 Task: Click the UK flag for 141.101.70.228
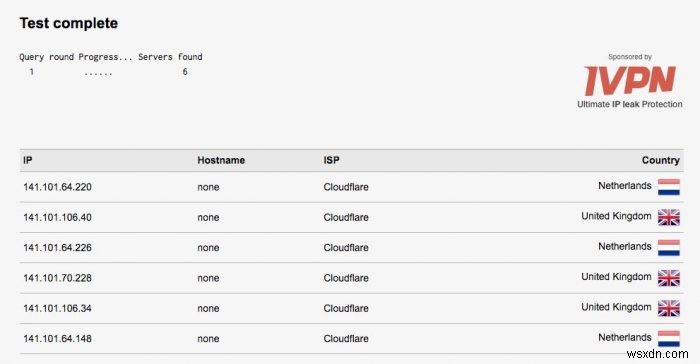669,278
